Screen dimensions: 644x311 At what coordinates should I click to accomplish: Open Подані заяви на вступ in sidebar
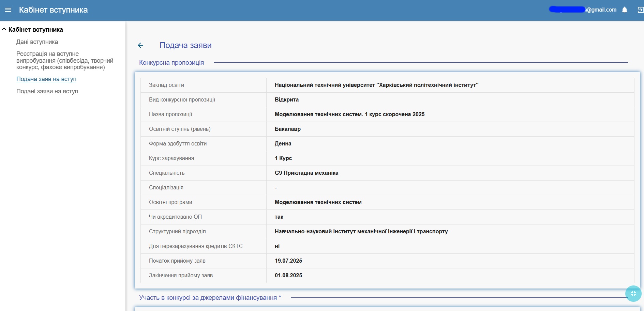[x=47, y=91]
